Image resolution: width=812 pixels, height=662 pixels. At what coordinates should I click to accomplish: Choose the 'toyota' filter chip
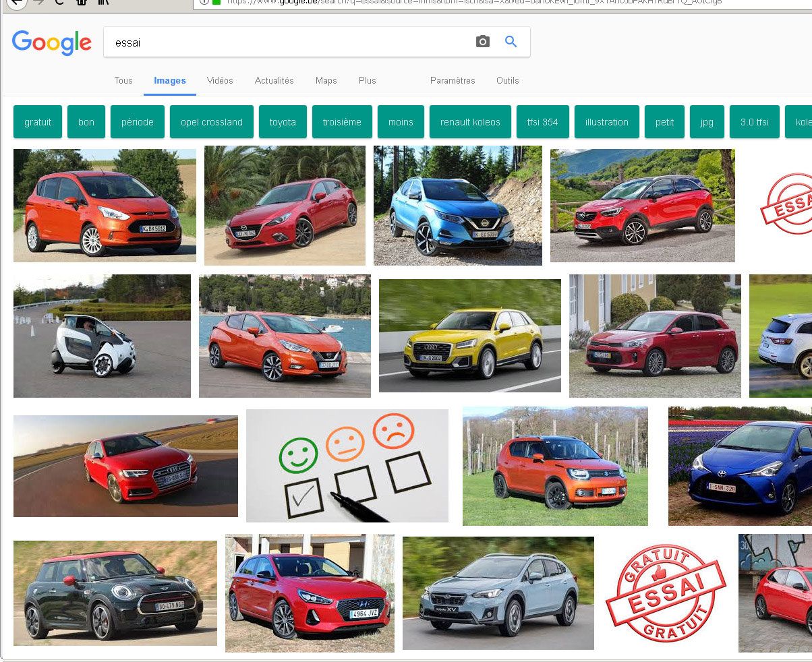283,122
